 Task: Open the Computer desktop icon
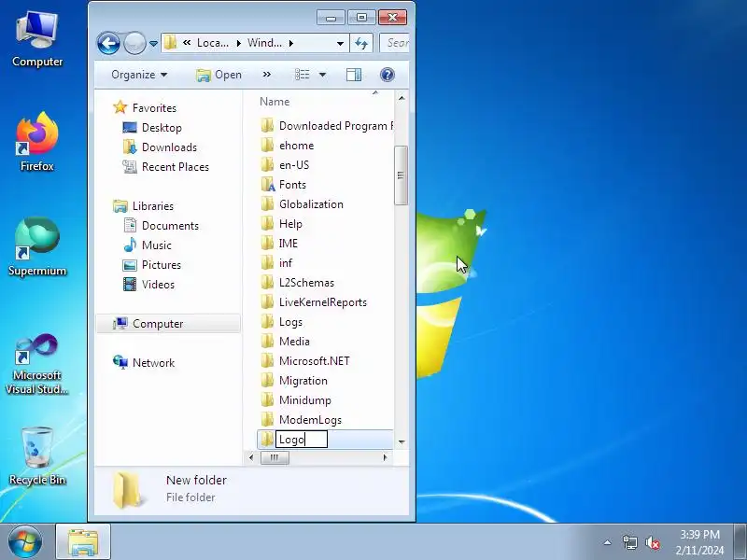[x=36, y=39]
